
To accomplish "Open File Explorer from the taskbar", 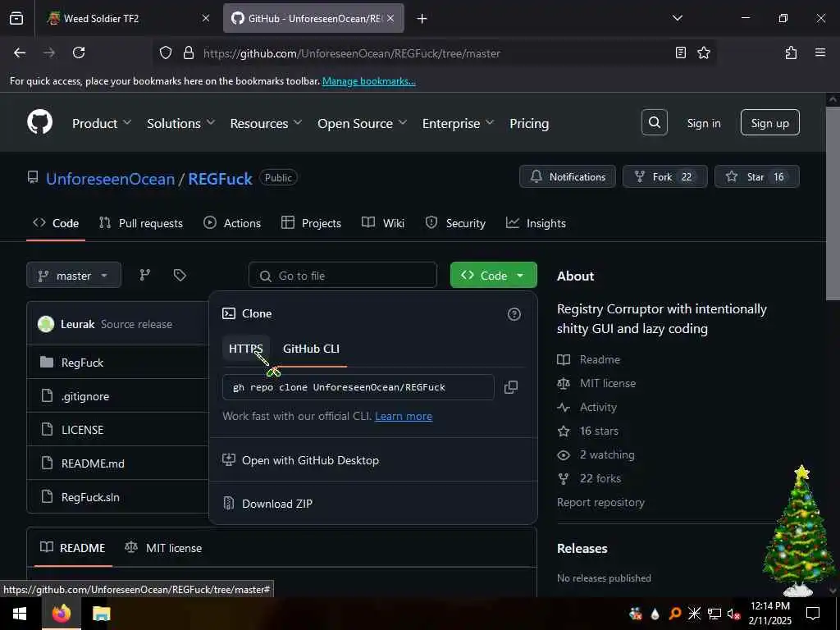I will point(101,614).
